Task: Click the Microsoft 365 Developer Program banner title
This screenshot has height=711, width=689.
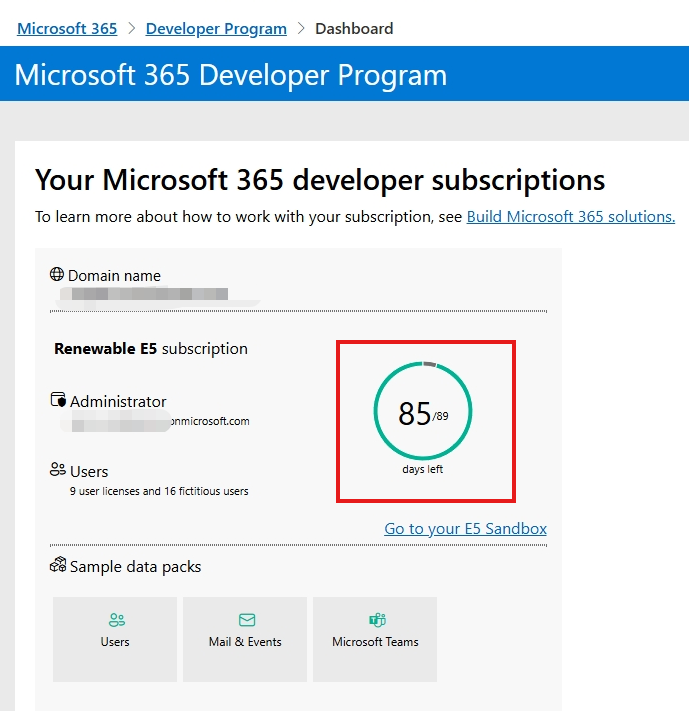Action: point(231,75)
